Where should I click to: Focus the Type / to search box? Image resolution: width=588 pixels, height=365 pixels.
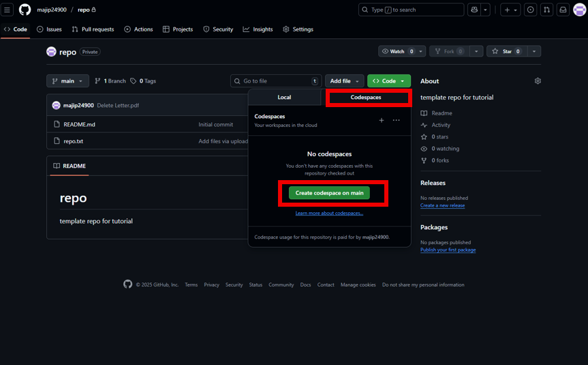point(411,10)
